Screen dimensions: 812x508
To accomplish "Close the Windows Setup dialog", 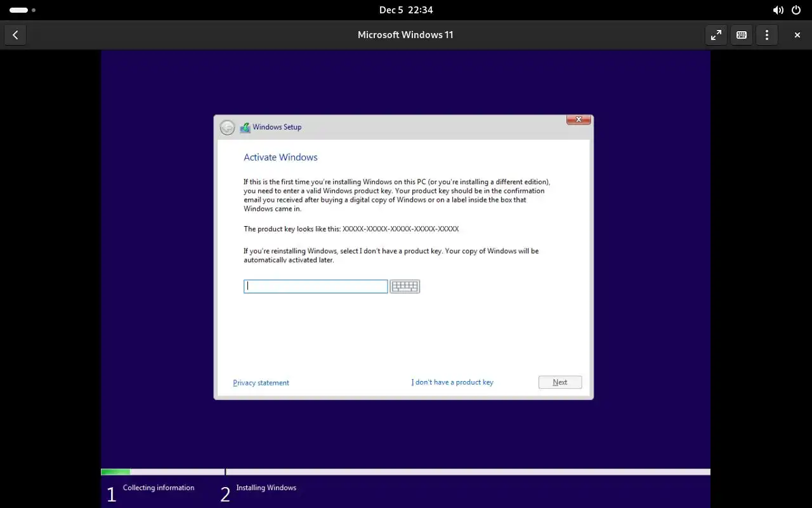I will tap(579, 119).
